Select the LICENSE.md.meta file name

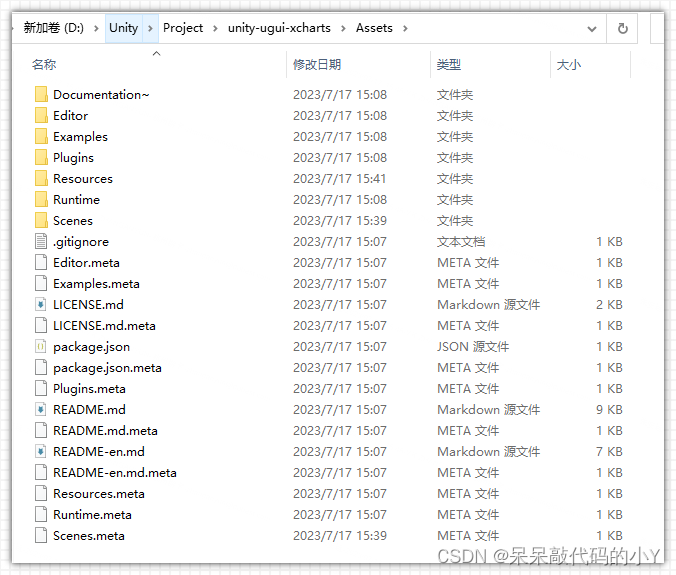[104, 325]
